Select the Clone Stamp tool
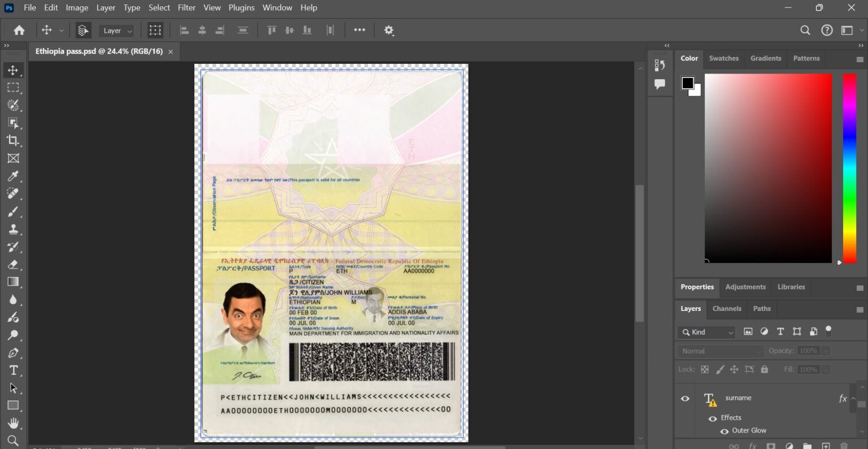 pos(13,229)
